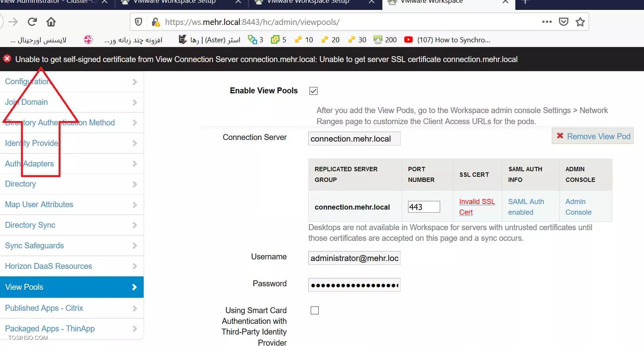Image resolution: width=644 pixels, height=346 pixels.
Task: Expand the Identity Provider chevron
Action: pos(135,144)
